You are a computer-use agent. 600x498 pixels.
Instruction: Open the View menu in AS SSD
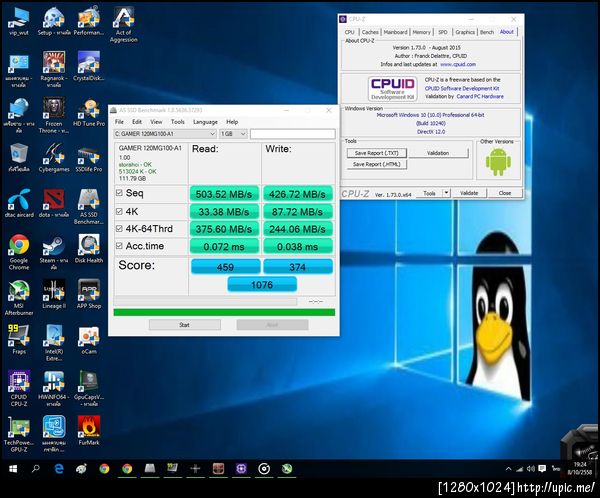point(156,122)
